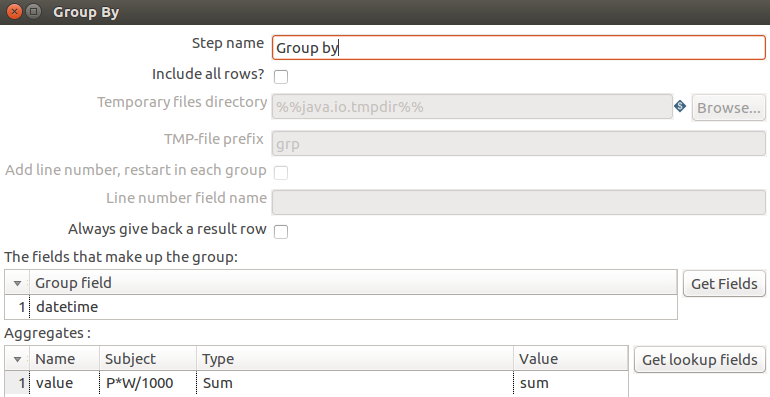The height and width of the screenshot is (397, 770).
Task: Click the Type column header in Aggregates
Action: click(x=355, y=359)
